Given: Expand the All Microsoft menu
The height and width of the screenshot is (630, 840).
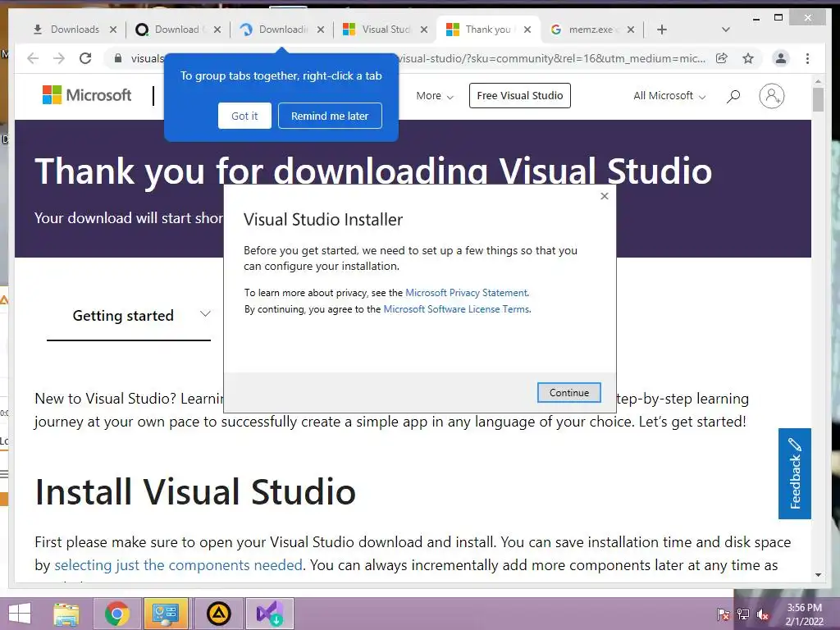Looking at the screenshot, I should tap(669, 96).
